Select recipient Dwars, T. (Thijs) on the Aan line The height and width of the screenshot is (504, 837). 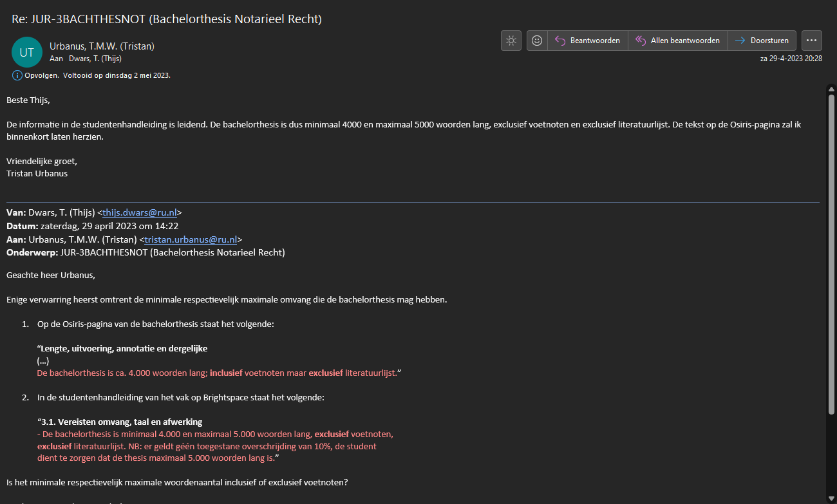point(95,58)
